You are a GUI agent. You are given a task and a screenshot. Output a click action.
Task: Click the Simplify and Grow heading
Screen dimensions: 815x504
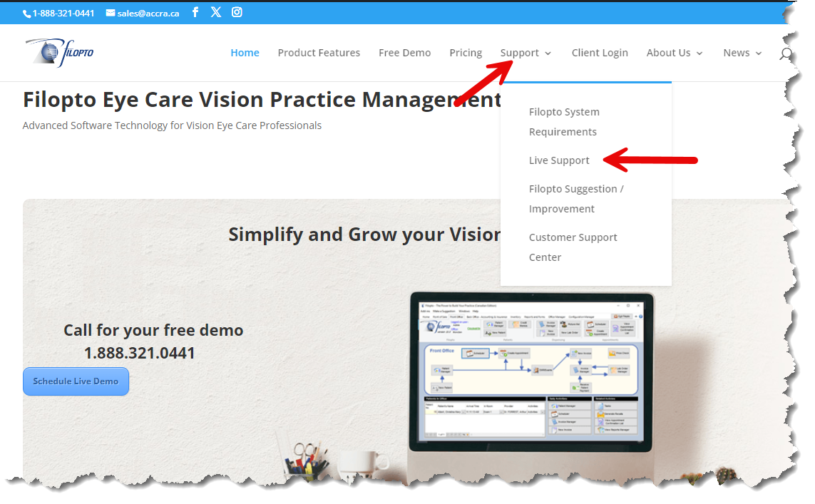click(364, 235)
